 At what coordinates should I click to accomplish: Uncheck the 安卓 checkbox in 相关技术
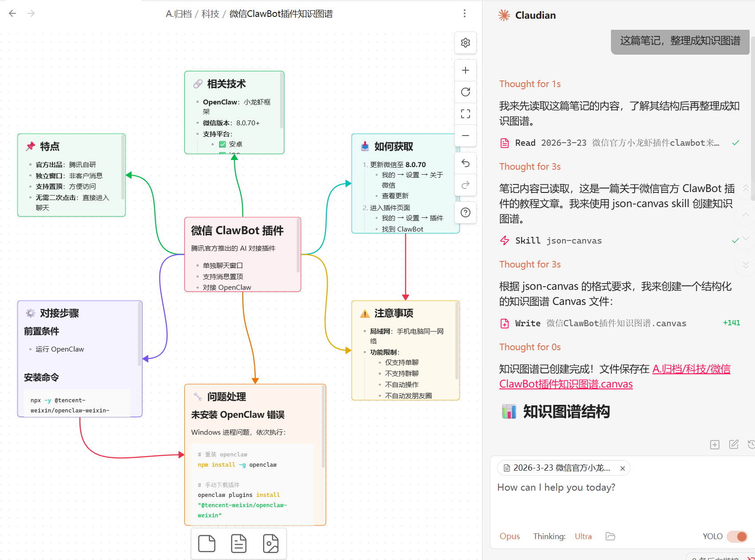[222, 144]
